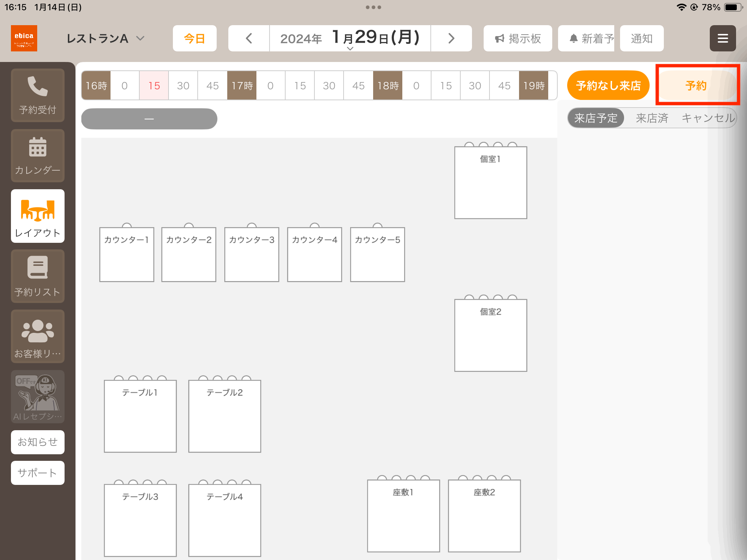Select the 19時 timeline marker
747x560 pixels.
(x=534, y=86)
